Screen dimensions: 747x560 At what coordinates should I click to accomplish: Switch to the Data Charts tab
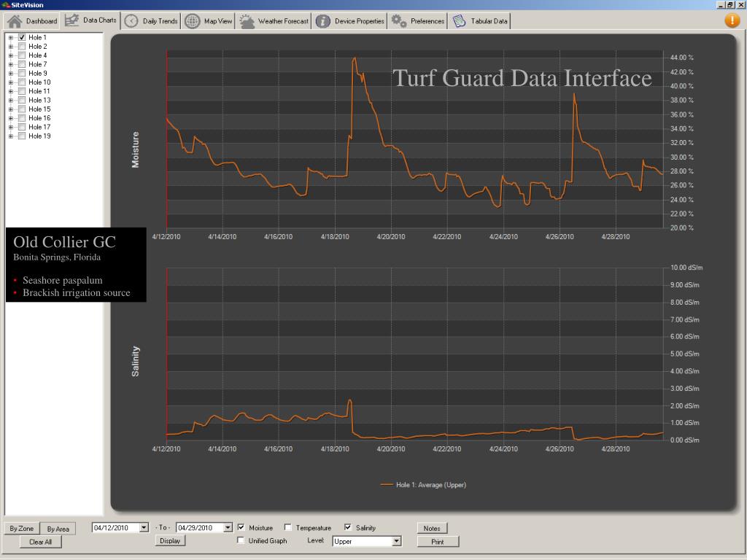[x=90, y=20]
